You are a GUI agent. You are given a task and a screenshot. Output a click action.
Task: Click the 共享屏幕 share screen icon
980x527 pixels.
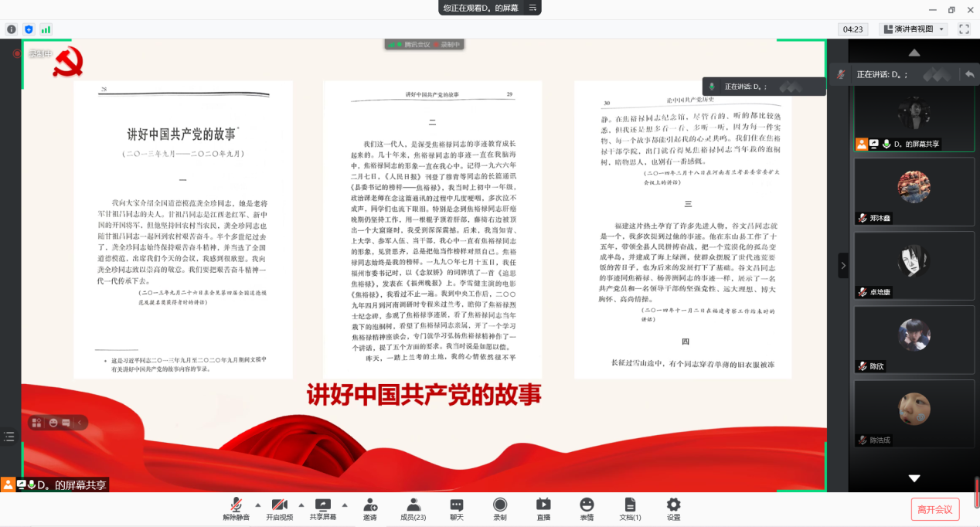pyautogui.click(x=322, y=508)
